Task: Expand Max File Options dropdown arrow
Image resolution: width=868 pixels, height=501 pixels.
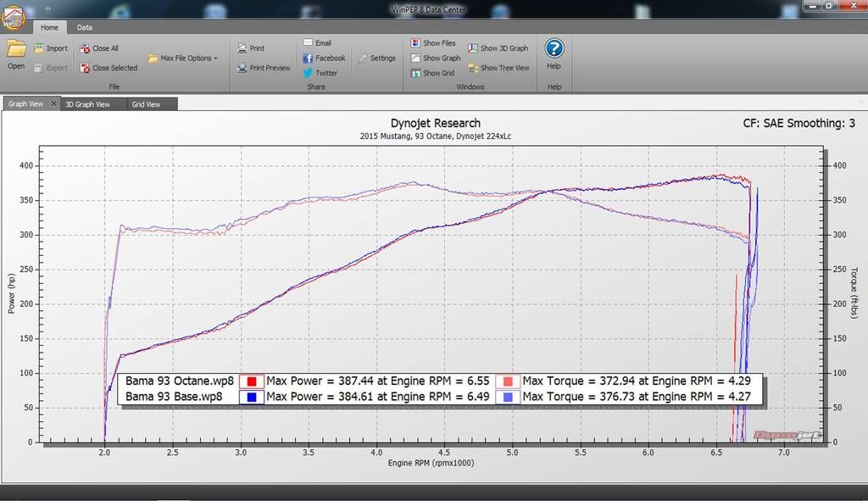Action: coord(216,58)
